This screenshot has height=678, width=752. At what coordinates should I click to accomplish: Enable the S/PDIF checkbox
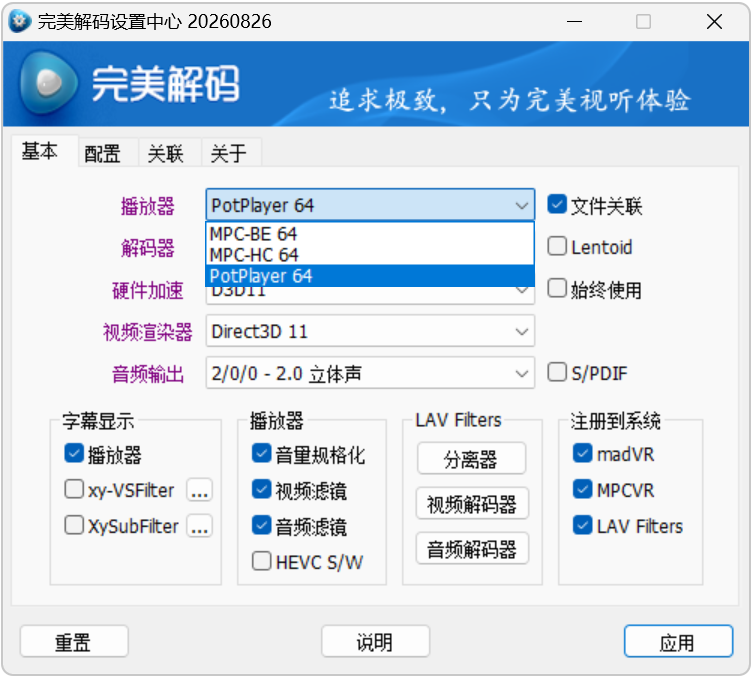point(557,372)
